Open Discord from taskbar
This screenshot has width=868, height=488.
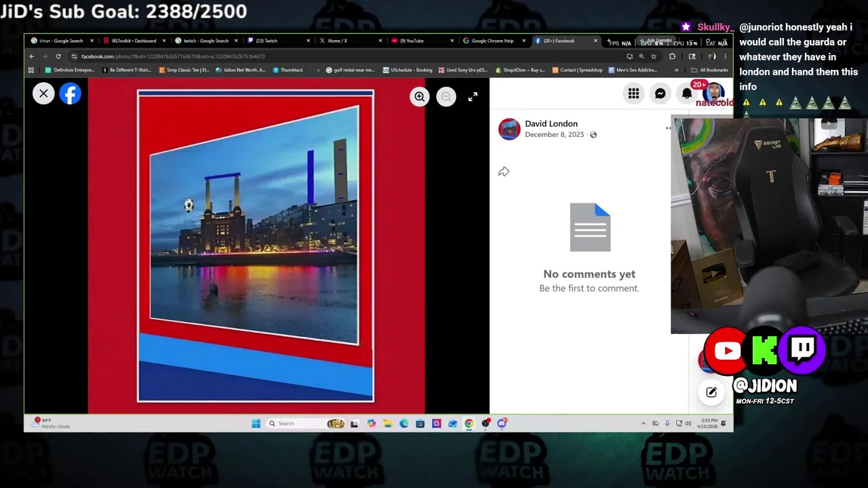pyautogui.click(x=502, y=424)
